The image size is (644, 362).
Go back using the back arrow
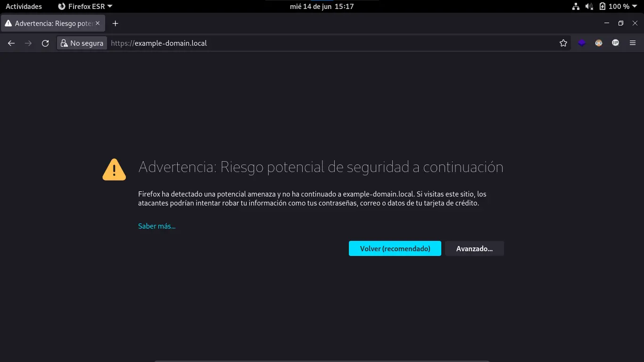click(11, 43)
